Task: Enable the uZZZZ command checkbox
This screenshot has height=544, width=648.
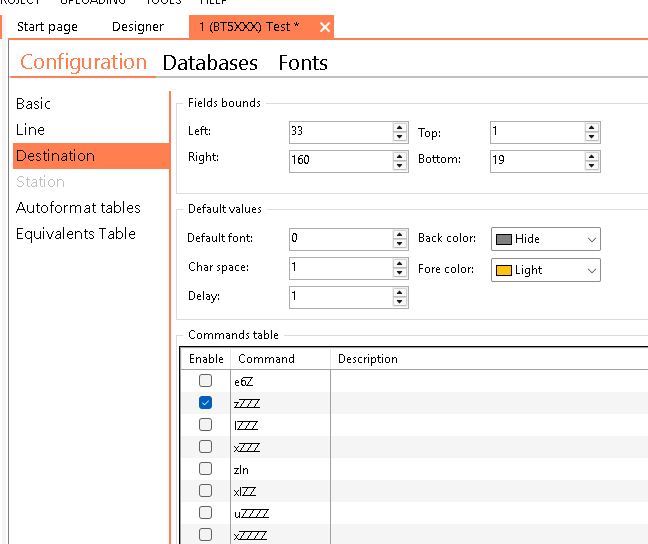Action: (x=205, y=513)
